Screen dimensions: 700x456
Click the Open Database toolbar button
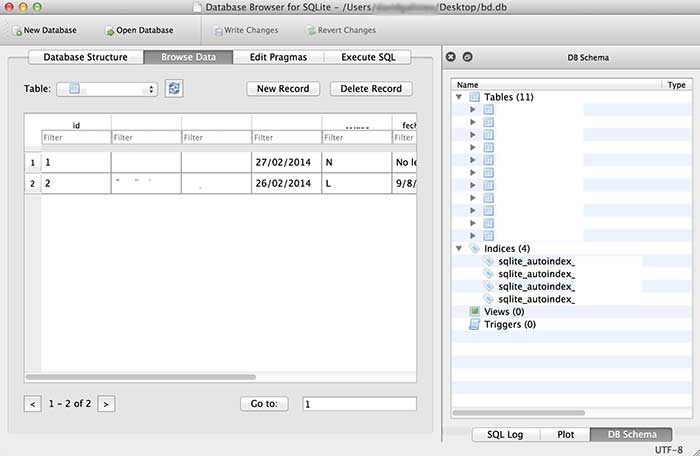click(139, 30)
